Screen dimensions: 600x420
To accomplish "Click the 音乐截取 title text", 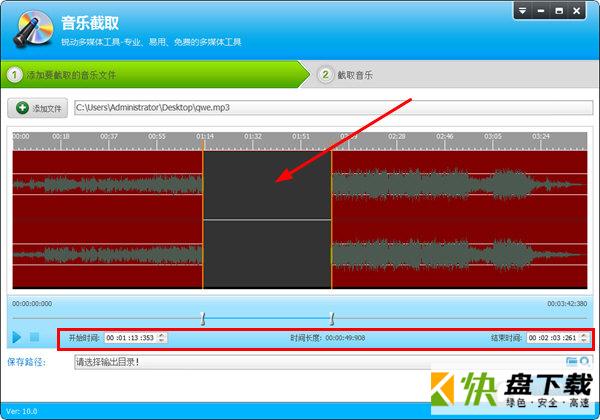I will (90, 23).
